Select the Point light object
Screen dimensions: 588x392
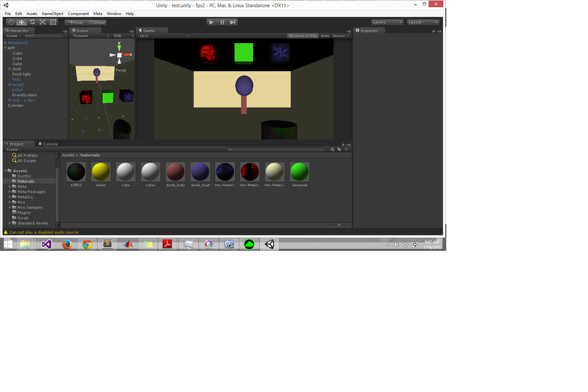tap(22, 74)
